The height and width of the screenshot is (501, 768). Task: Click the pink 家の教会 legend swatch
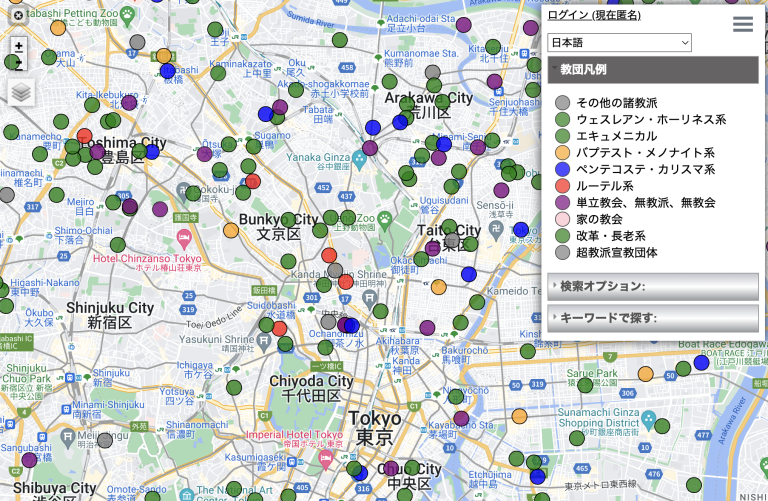click(562, 219)
